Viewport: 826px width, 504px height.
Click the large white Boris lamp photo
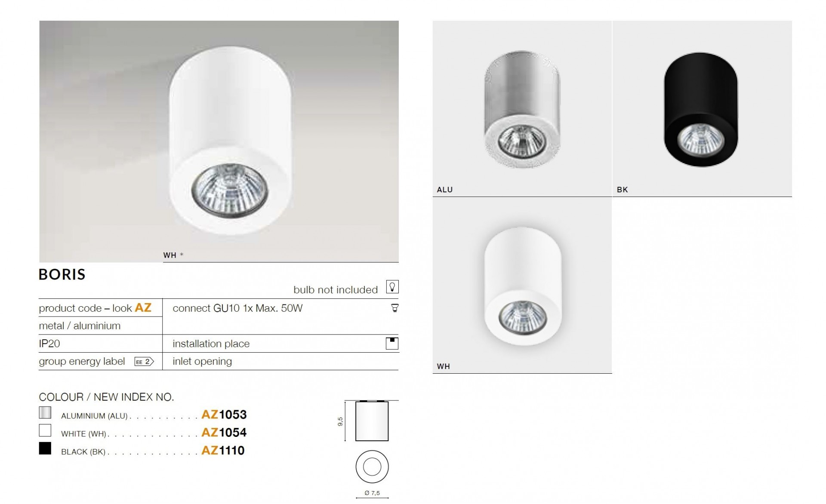coord(219,141)
